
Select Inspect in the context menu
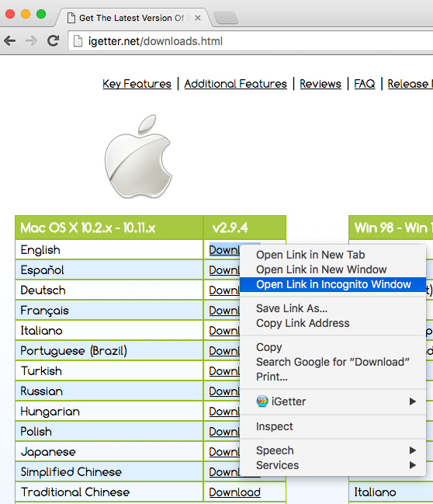click(x=333, y=426)
